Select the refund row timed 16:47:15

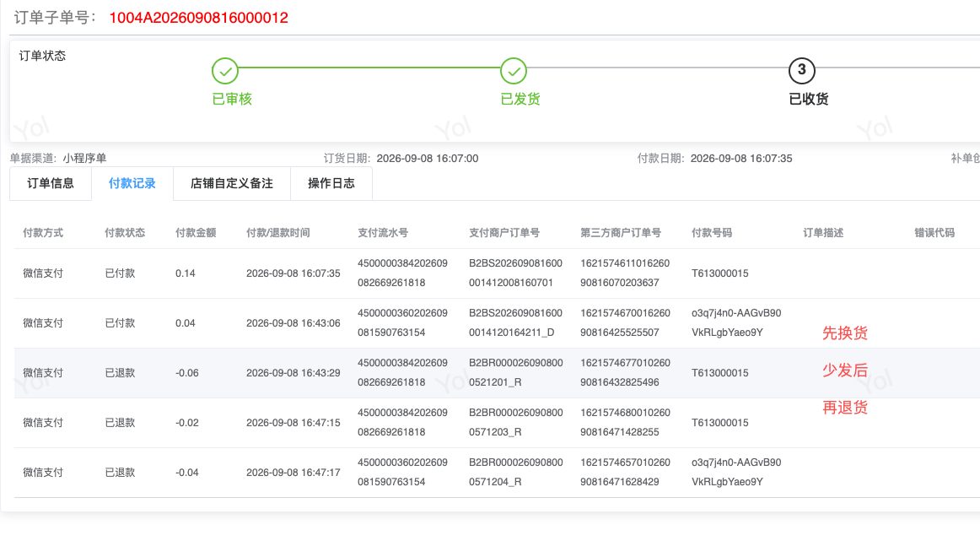pos(497,423)
